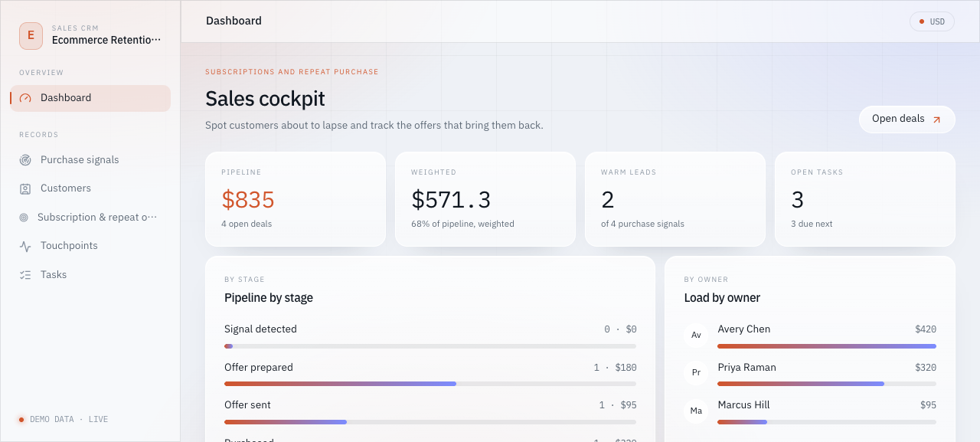Click the '4 open deals' caption
The width and height of the screenshot is (980, 442).
coord(247,224)
